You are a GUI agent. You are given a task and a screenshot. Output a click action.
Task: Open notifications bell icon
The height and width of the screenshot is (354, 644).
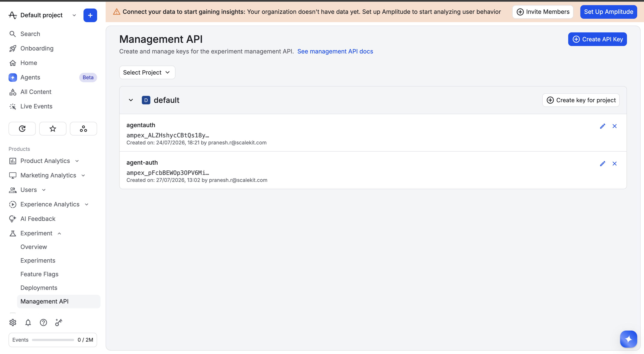click(x=28, y=322)
